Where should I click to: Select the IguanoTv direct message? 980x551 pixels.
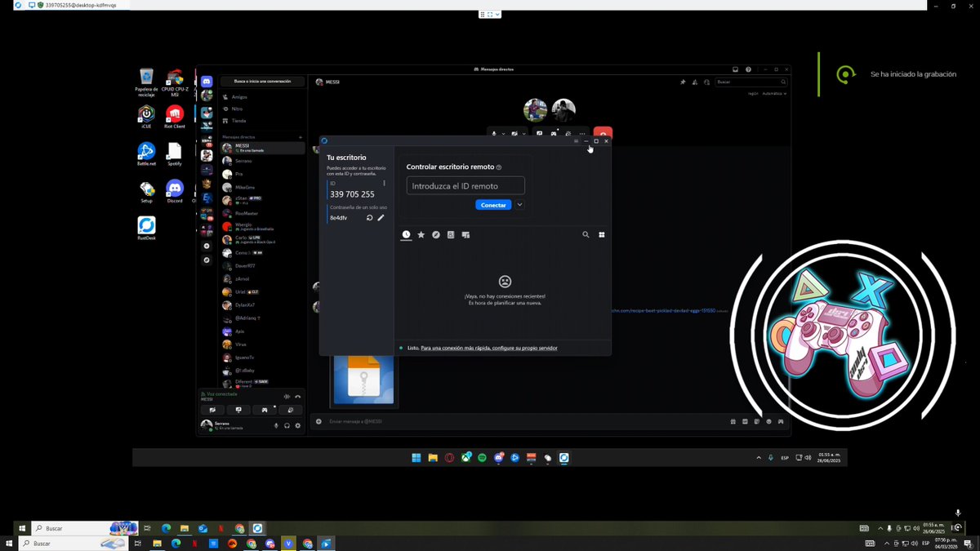click(263, 357)
